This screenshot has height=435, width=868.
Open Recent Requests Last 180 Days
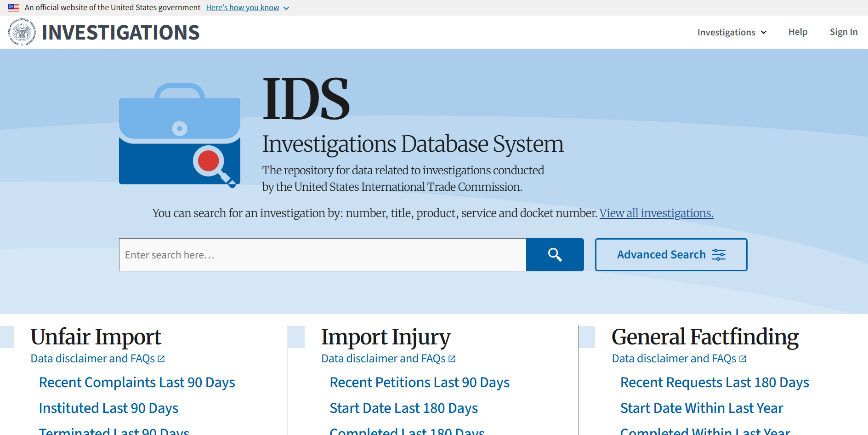[x=715, y=383]
